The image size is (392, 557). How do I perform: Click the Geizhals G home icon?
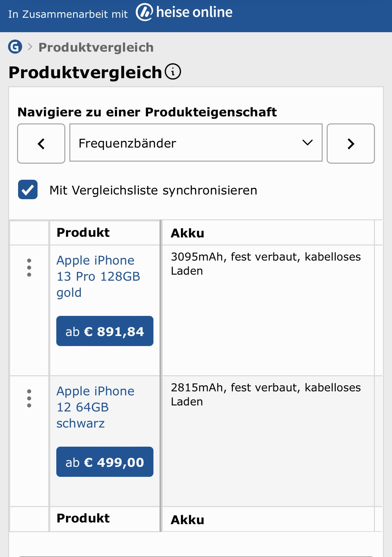tap(15, 47)
